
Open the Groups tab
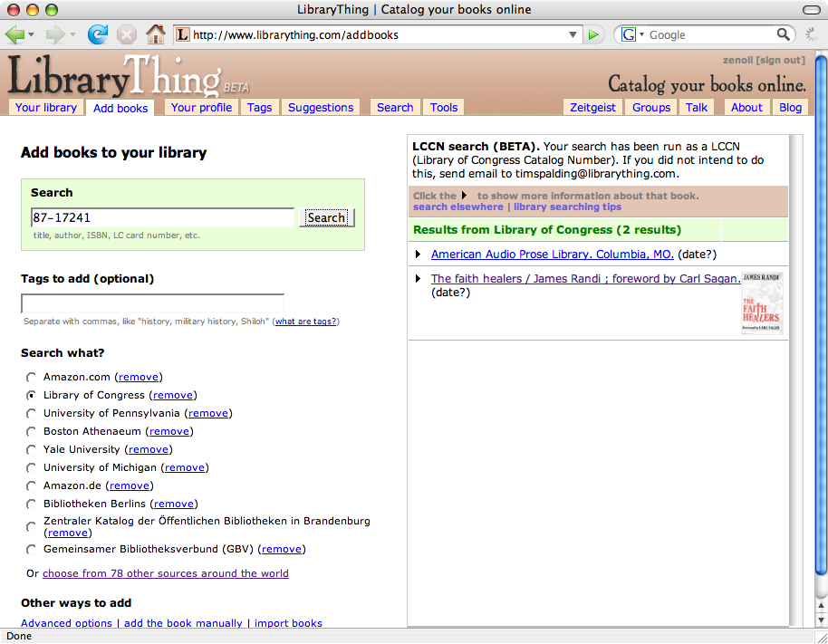coord(651,107)
